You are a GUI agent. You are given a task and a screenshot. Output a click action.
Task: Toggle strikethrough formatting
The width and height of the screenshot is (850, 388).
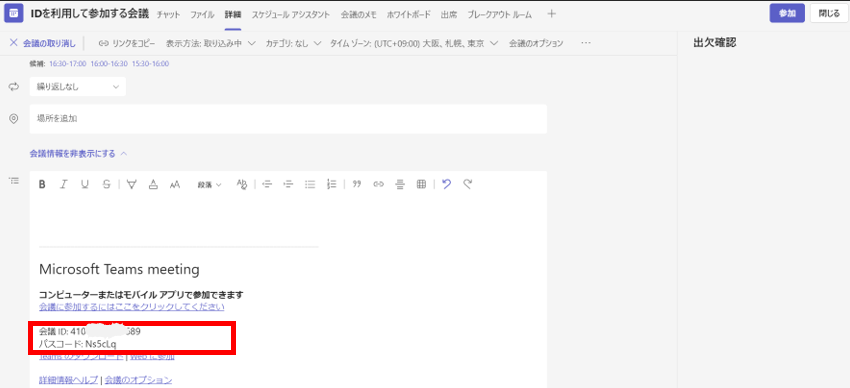coord(106,184)
